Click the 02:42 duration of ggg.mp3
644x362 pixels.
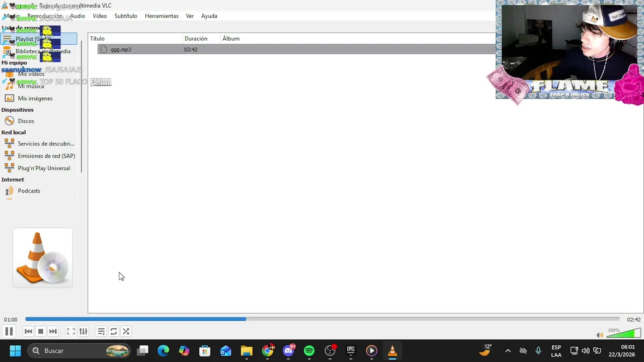pos(191,49)
